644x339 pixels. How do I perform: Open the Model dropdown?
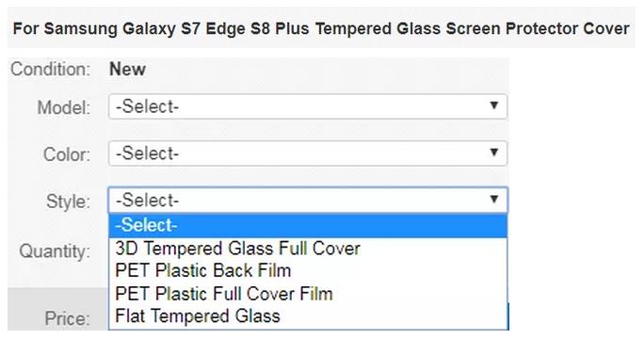pos(308,106)
